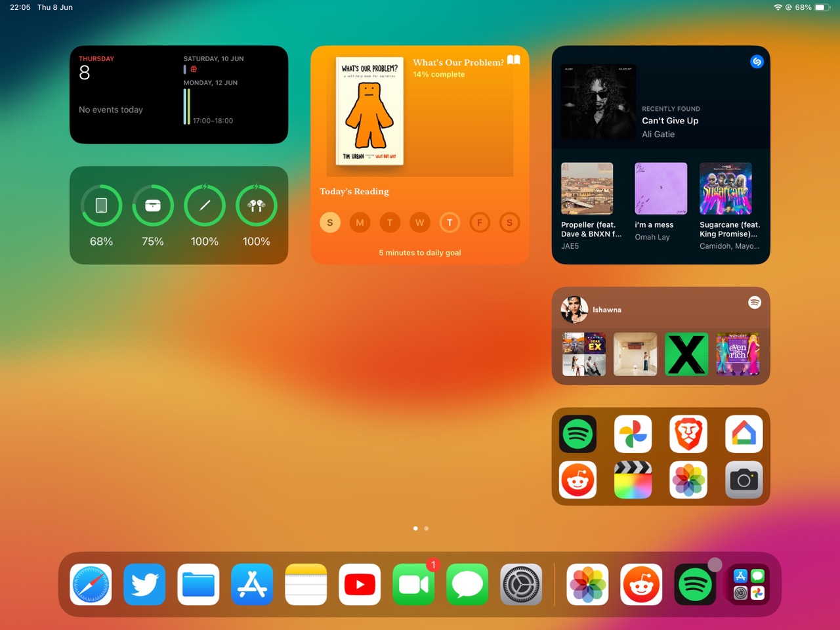Tap No events today in calendar
This screenshot has height=630, width=840.
[x=111, y=110]
